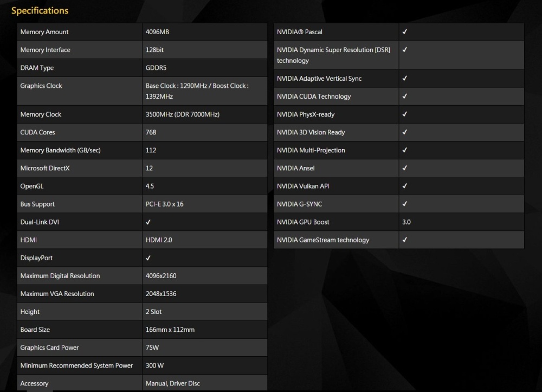
Task: Select the OpenGL label
Action: pos(32,187)
